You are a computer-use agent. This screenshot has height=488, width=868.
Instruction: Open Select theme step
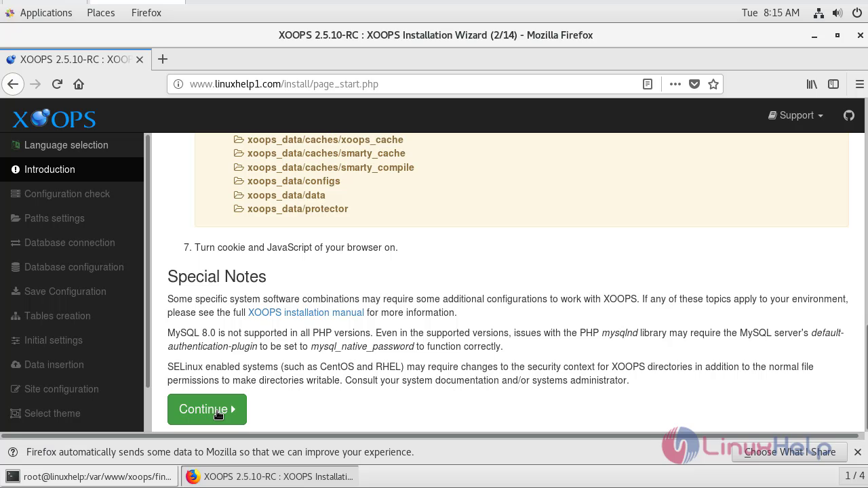[72, 413]
